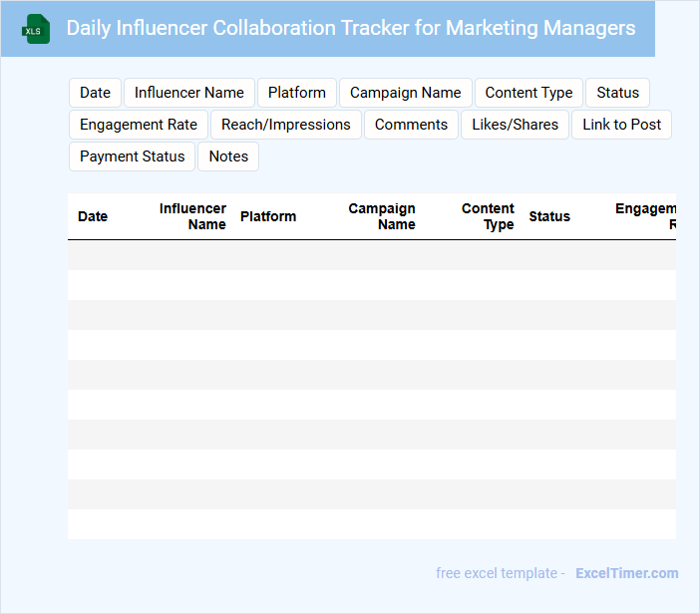Click the Likes/Shares tag
This screenshot has width=700, height=614.
(x=515, y=125)
